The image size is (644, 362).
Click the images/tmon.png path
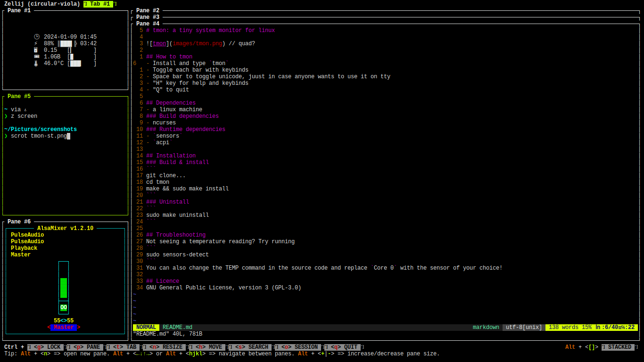click(x=198, y=43)
